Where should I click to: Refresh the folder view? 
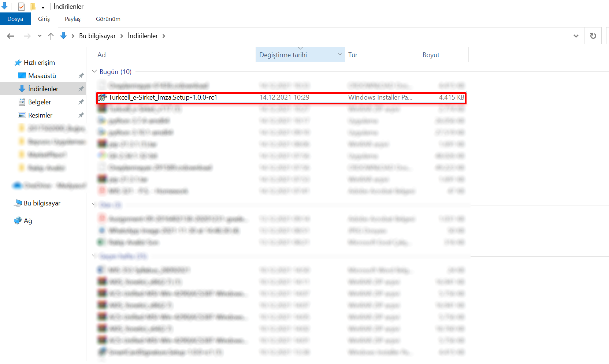(x=593, y=36)
